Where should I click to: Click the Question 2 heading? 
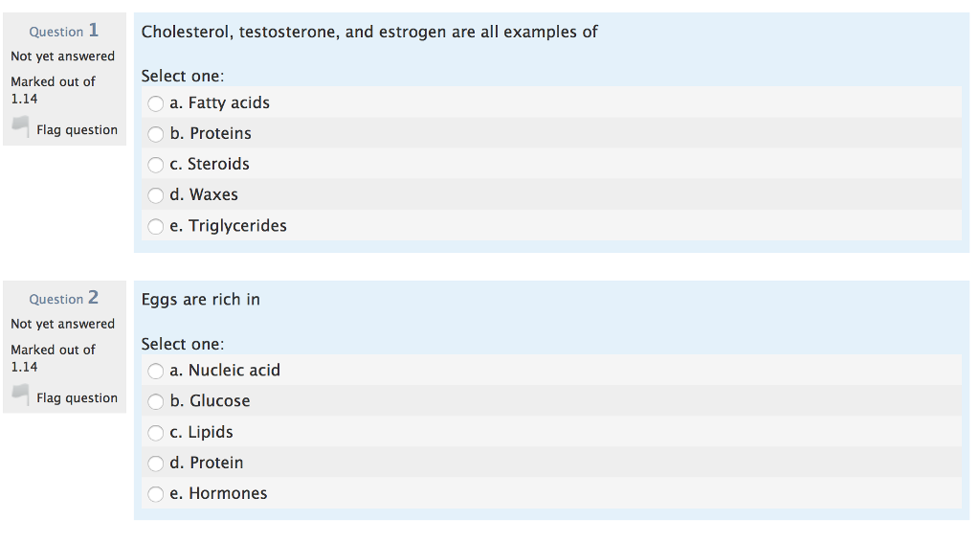64,298
